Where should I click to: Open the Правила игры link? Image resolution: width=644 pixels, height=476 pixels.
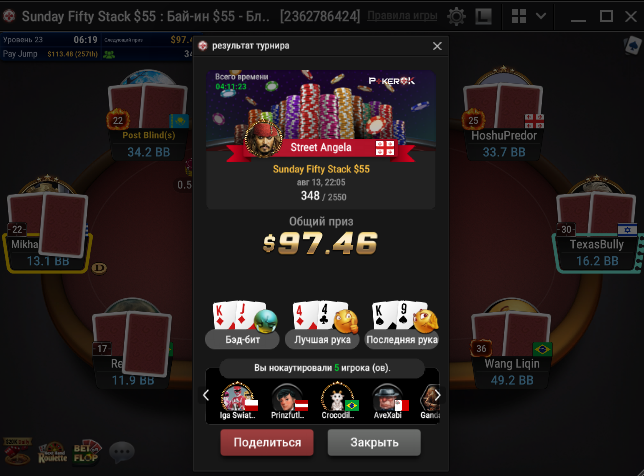pyautogui.click(x=402, y=16)
